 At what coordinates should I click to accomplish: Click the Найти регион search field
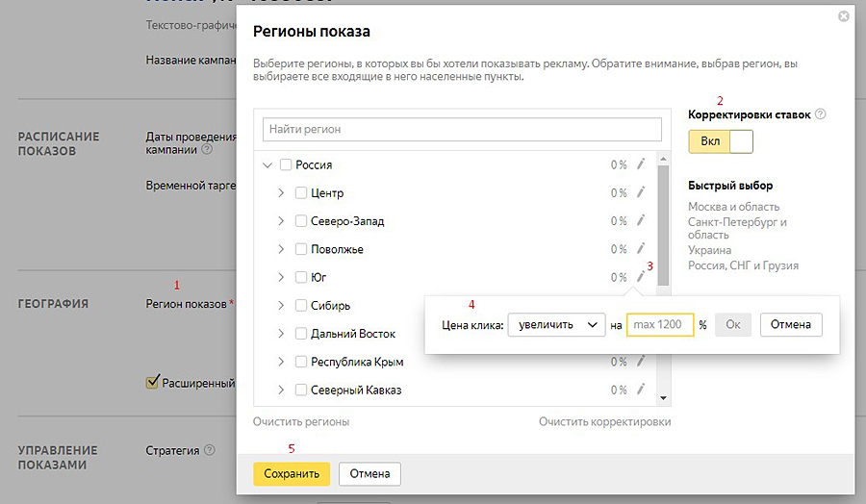point(462,129)
